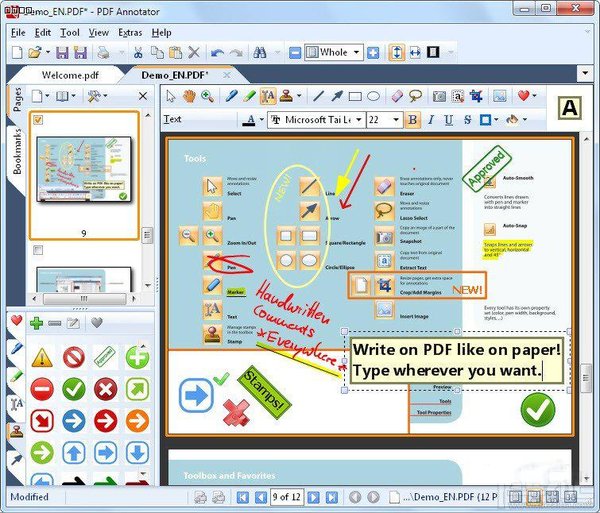
Task: Toggle the page 9 thumbnail checkbox
Action: click(38, 120)
